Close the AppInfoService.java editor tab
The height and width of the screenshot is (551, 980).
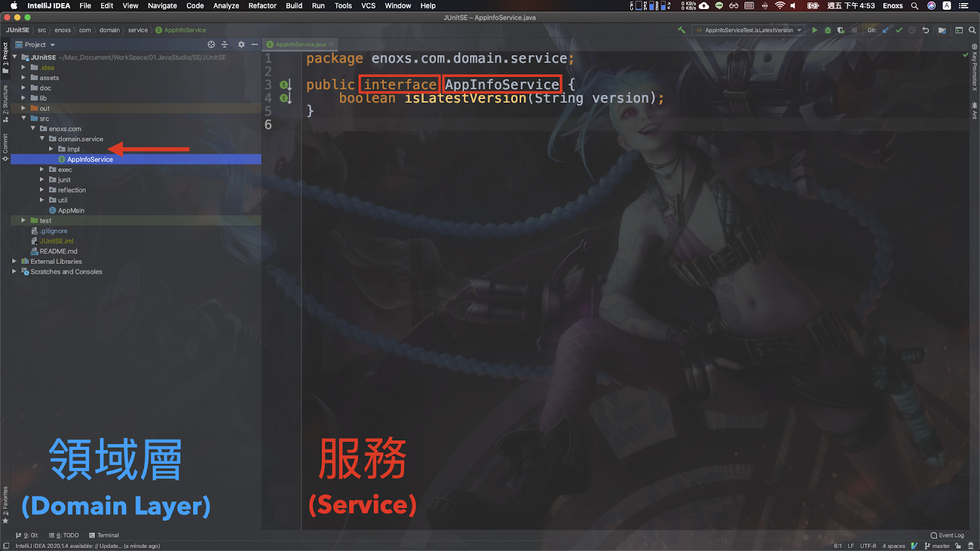coord(332,45)
